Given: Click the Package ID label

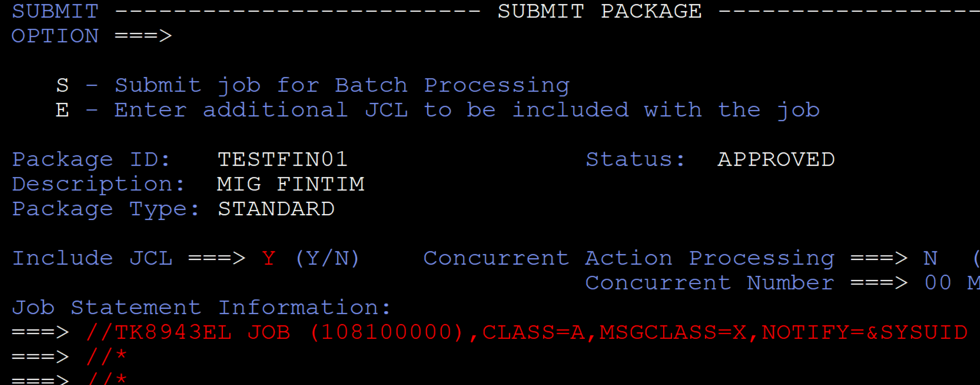Looking at the screenshot, I should pyautogui.click(x=91, y=160).
